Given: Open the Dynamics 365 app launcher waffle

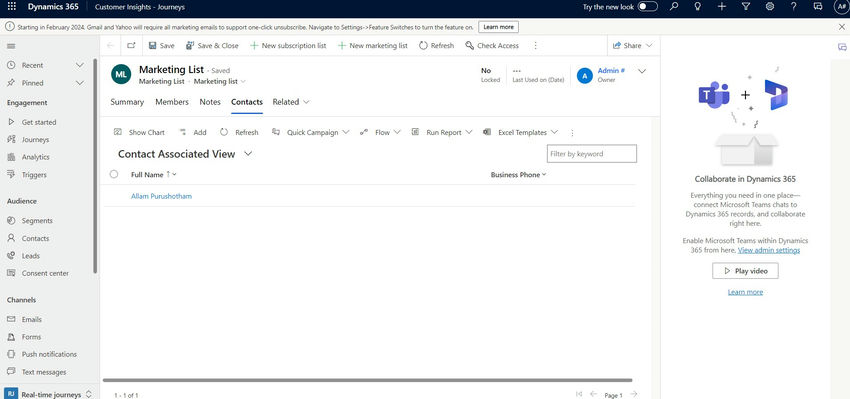Looking at the screenshot, I should [x=12, y=7].
